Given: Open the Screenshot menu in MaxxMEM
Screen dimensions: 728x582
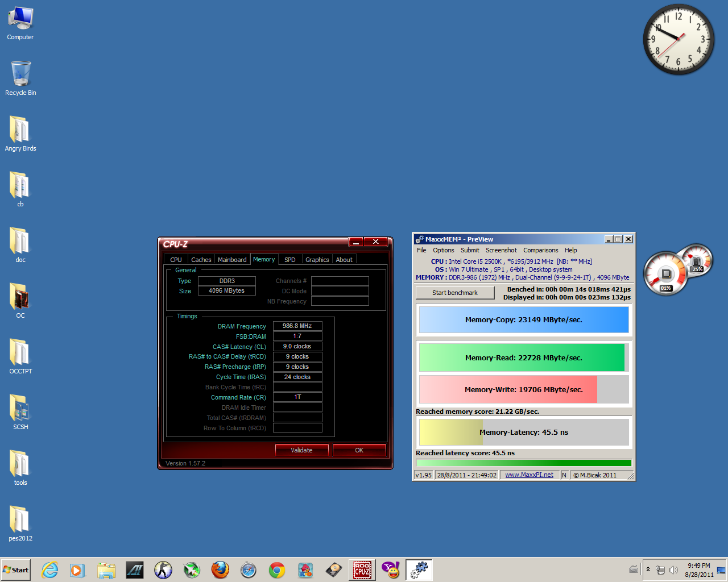Looking at the screenshot, I should tap(501, 250).
